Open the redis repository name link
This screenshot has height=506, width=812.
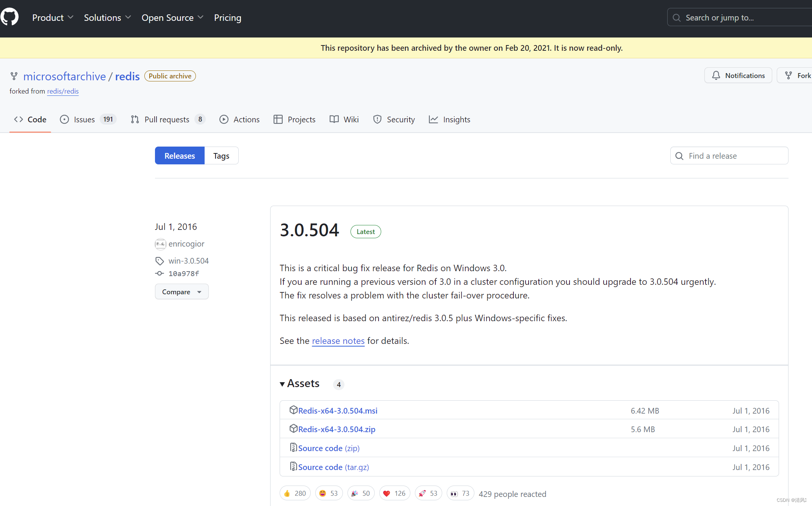pyautogui.click(x=127, y=76)
